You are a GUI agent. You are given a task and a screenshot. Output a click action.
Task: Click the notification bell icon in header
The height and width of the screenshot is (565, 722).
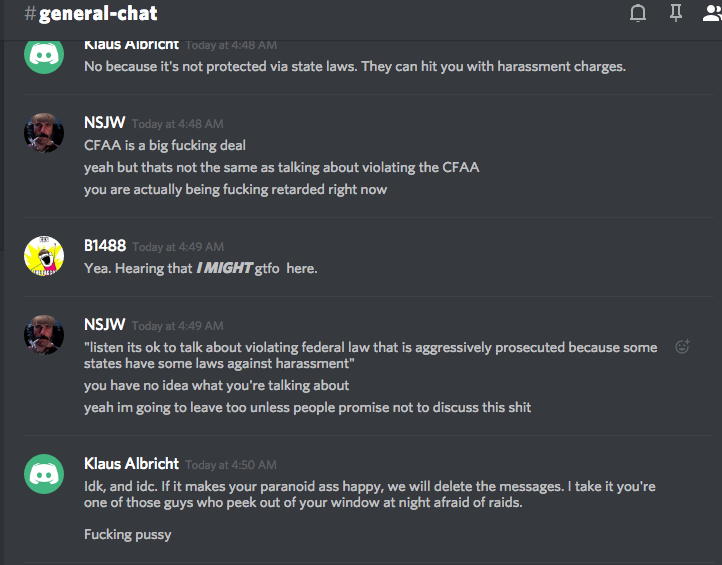coord(638,14)
